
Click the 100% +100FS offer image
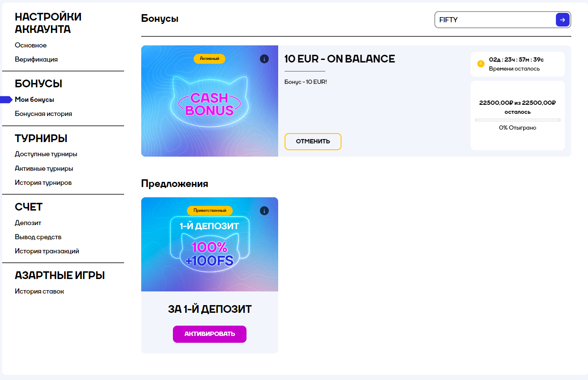click(210, 244)
